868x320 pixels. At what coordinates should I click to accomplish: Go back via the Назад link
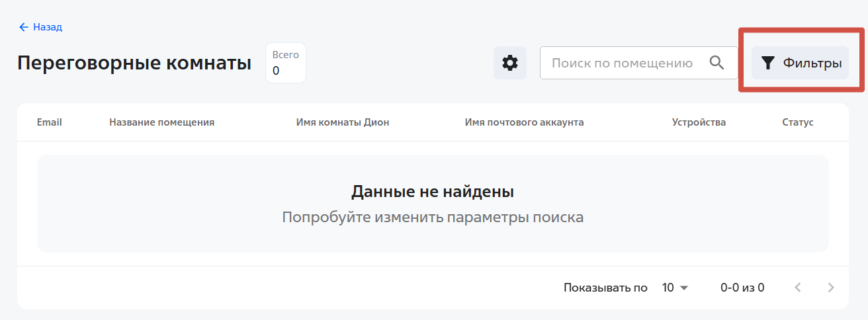click(40, 27)
